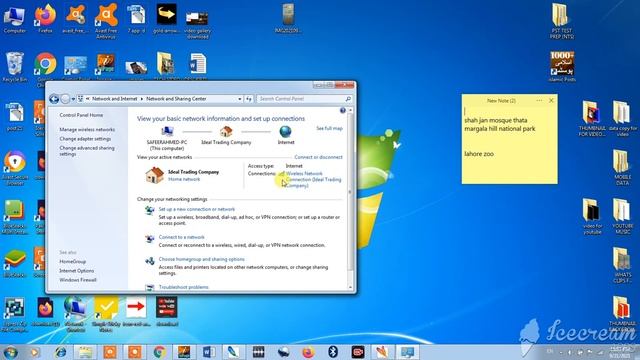Open Computer desktop icon

tap(15, 19)
